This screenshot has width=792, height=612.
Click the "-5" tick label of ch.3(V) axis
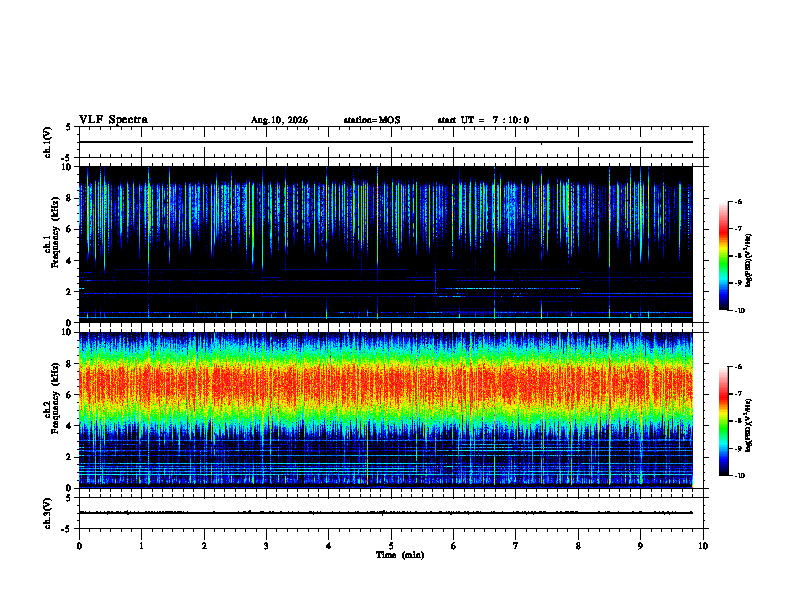[67, 529]
